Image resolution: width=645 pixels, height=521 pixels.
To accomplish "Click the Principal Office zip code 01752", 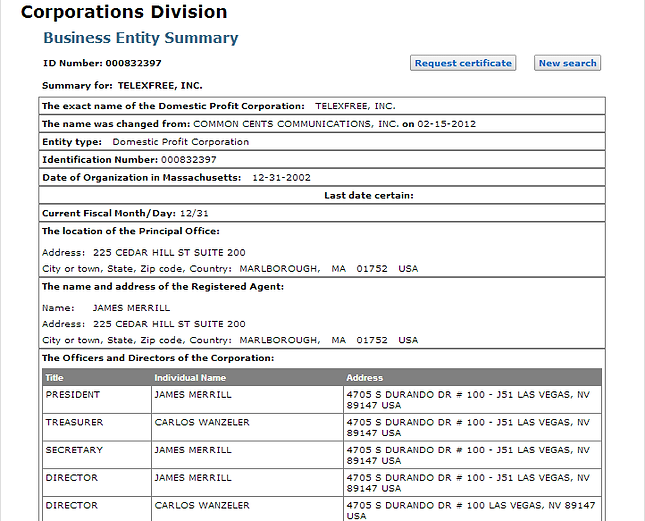I will point(372,269).
